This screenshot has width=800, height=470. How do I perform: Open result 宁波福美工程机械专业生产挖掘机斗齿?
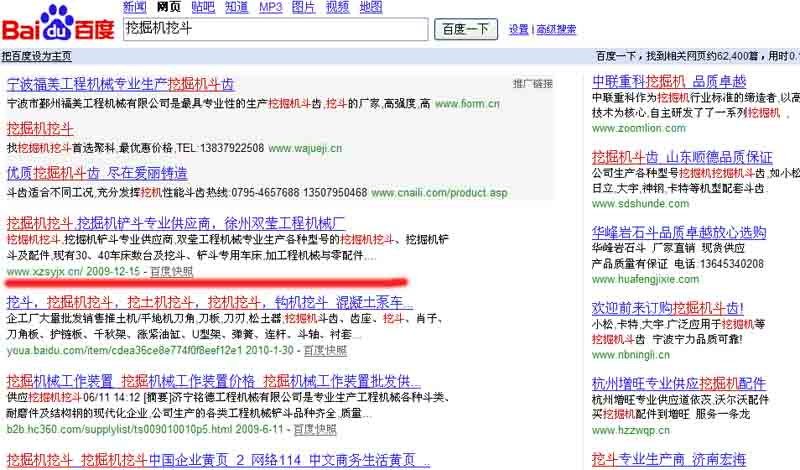[x=120, y=84]
